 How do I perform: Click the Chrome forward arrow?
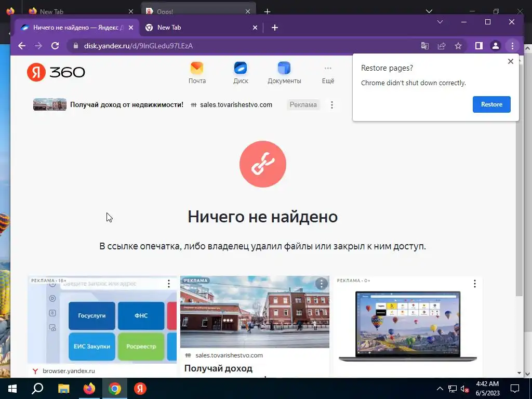point(38,46)
